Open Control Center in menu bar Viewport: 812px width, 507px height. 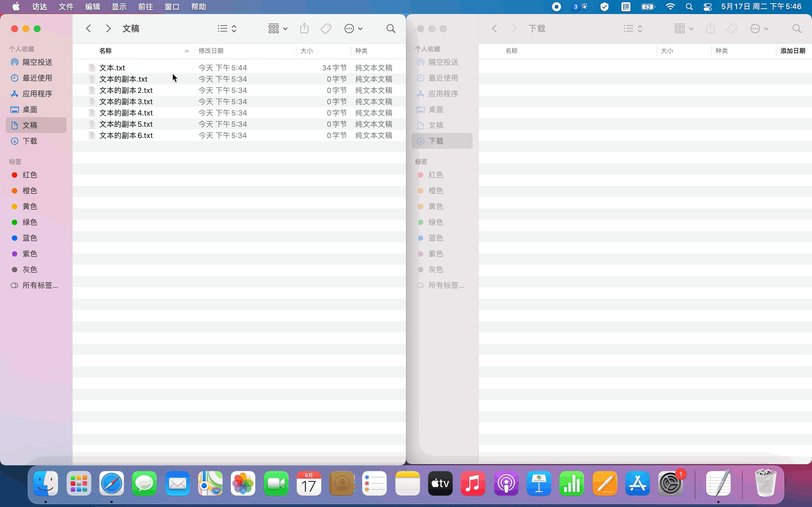click(x=707, y=7)
